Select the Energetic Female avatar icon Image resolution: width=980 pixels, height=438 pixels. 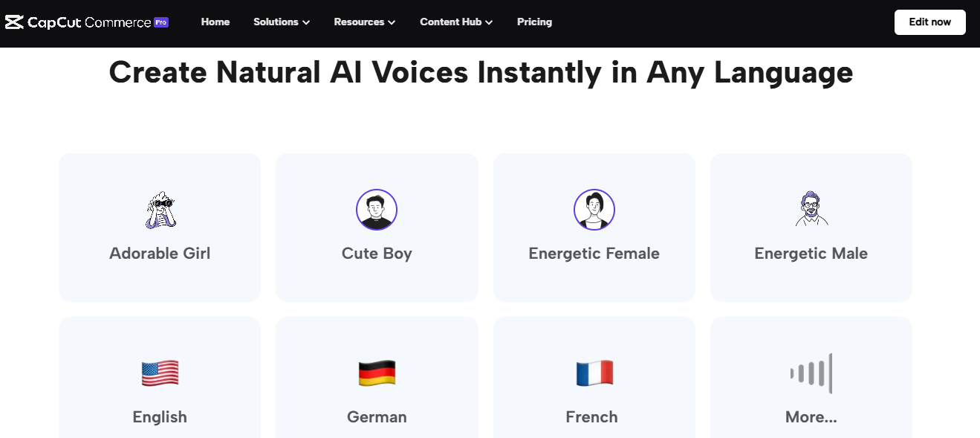coord(594,210)
